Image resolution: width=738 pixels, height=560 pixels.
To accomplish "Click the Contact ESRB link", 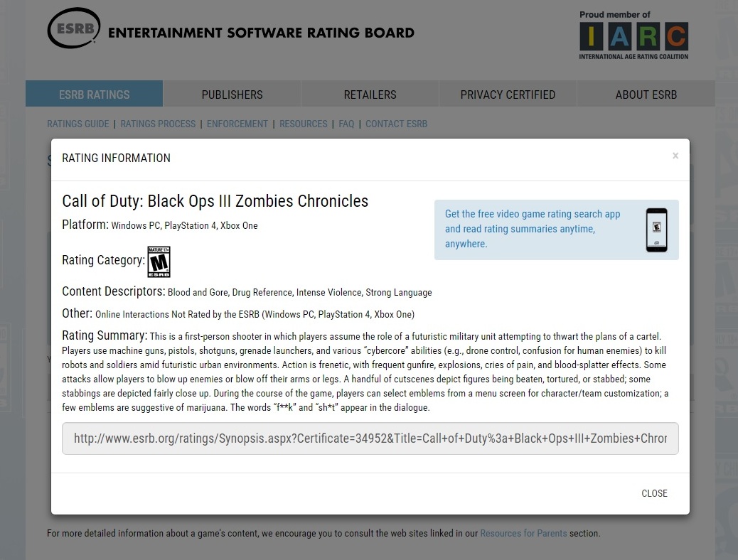I will (397, 124).
